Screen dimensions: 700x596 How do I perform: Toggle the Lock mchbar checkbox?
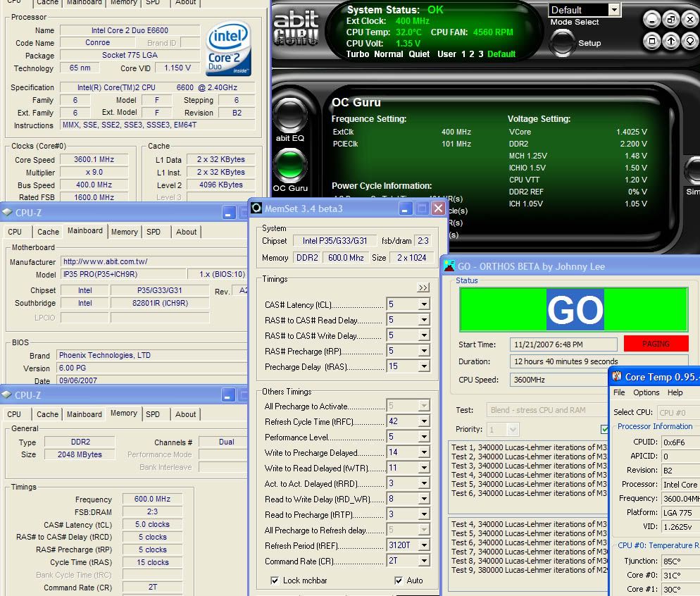[x=275, y=581]
